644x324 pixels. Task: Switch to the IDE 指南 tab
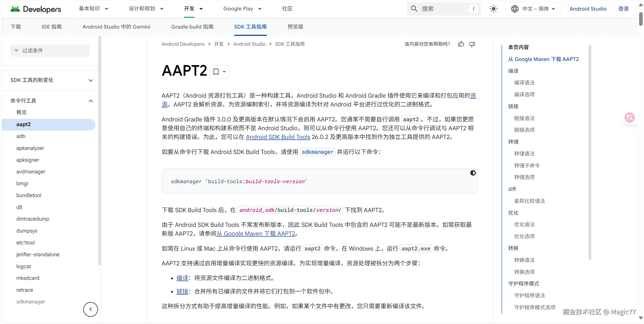[51, 27]
